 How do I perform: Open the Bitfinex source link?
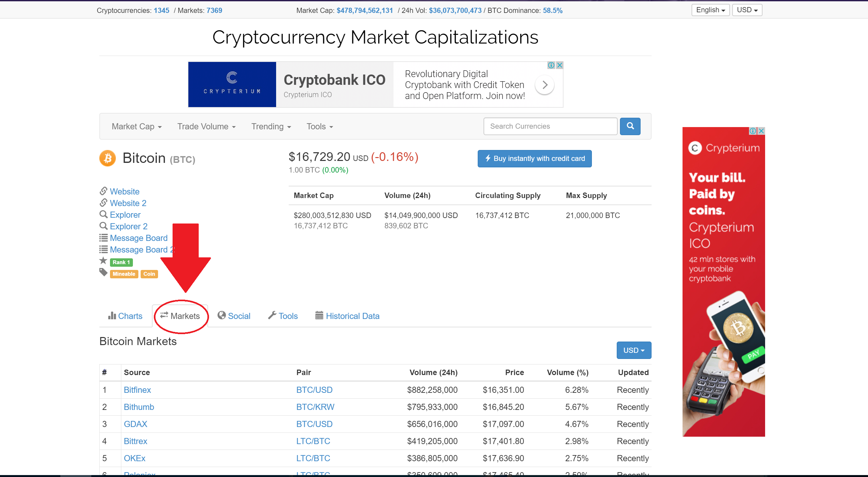pos(137,390)
